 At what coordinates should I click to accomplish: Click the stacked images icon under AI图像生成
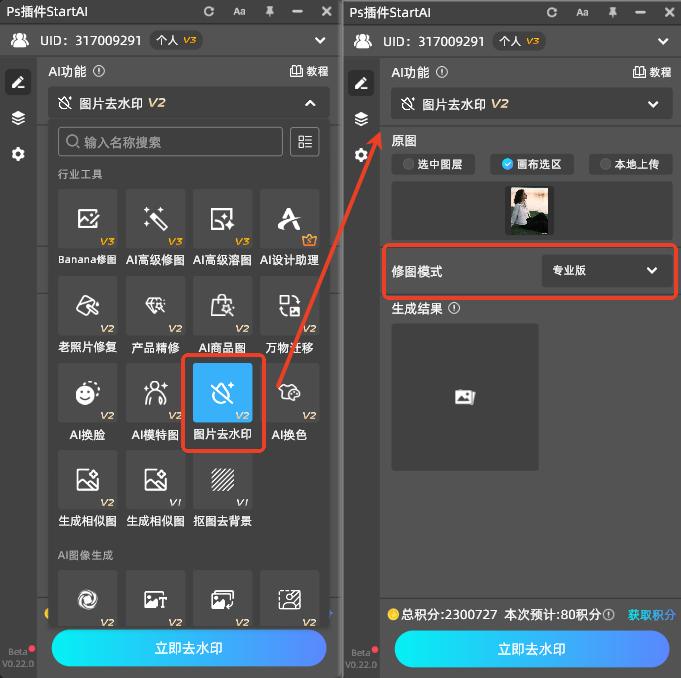click(x=222, y=599)
